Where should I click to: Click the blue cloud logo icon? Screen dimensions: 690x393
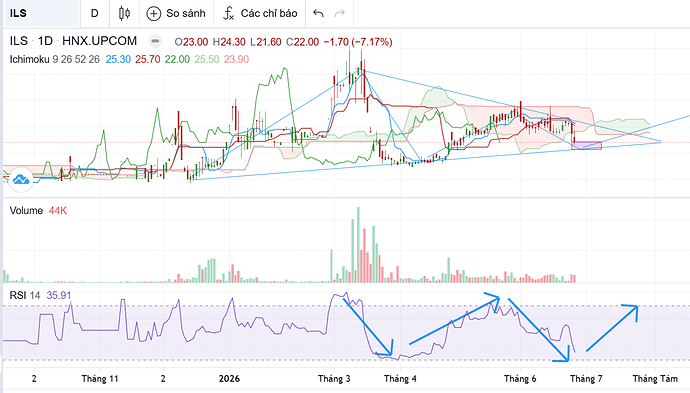click(21, 180)
